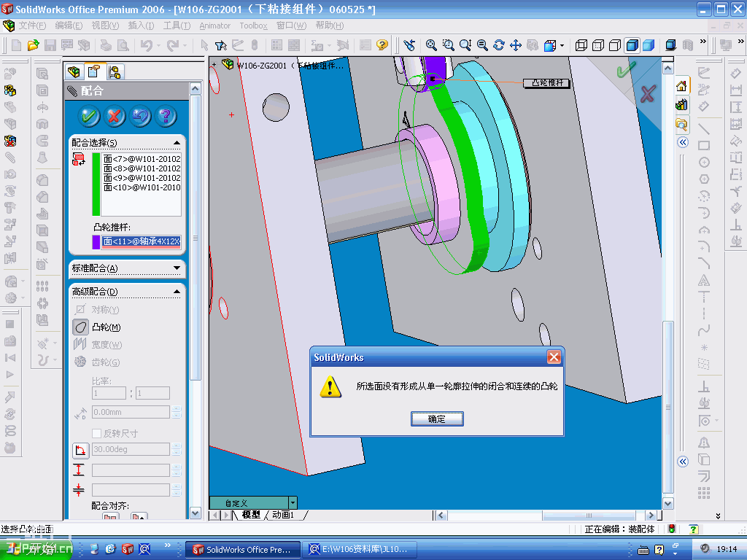The height and width of the screenshot is (560, 747).
Task: Click the Open file folder icon
Action: tap(33, 45)
